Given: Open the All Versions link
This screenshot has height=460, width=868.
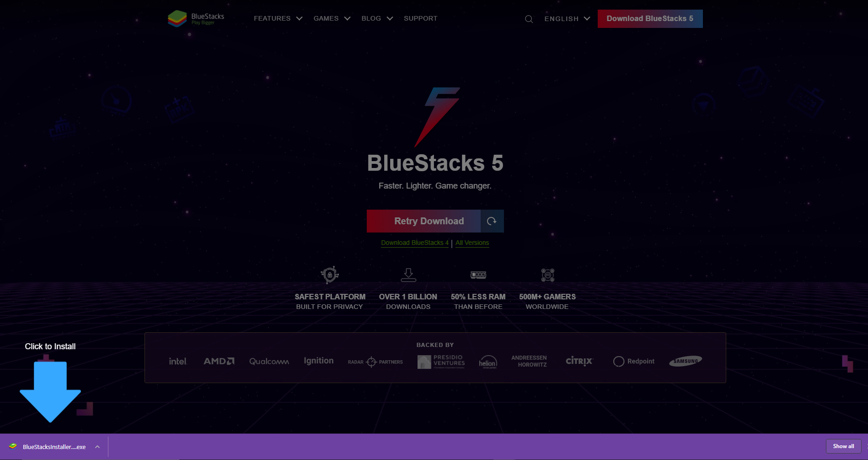Looking at the screenshot, I should pyautogui.click(x=472, y=243).
